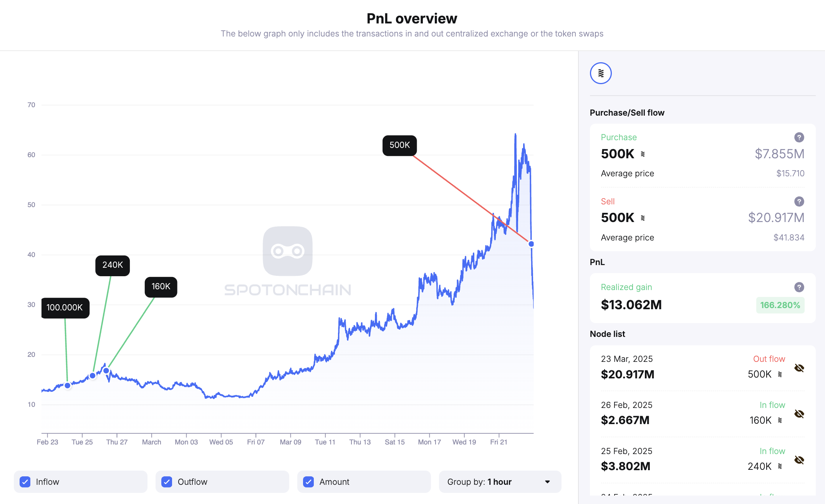Click the token logo icon in the side panel
This screenshot has width=825, height=504.
coord(601,73)
